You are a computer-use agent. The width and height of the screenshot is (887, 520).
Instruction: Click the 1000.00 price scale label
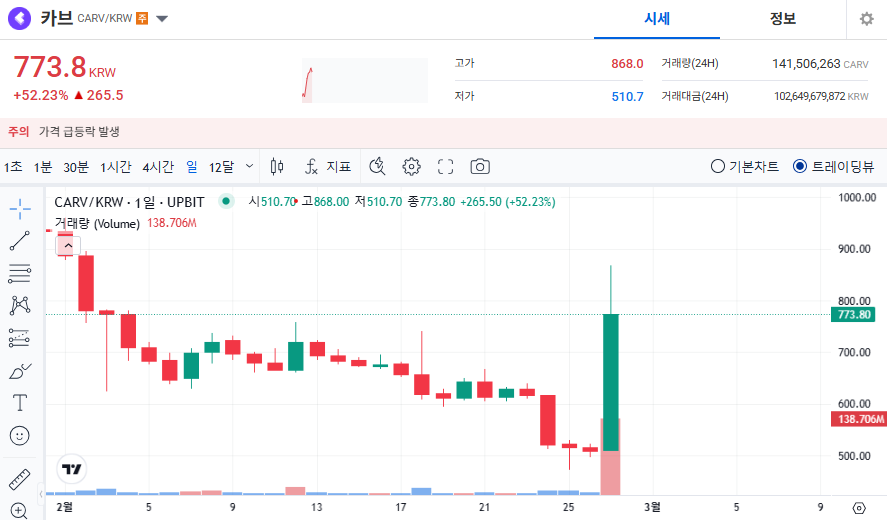tap(857, 197)
